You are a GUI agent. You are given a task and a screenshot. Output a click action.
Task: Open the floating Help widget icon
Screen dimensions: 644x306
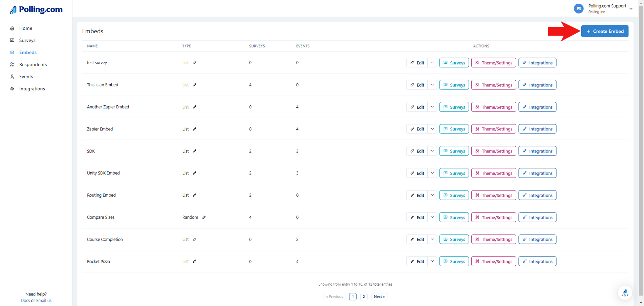(625, 293)
